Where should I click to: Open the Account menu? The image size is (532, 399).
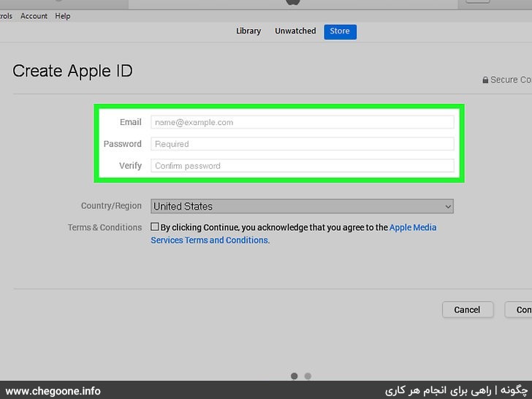(34, 16)
